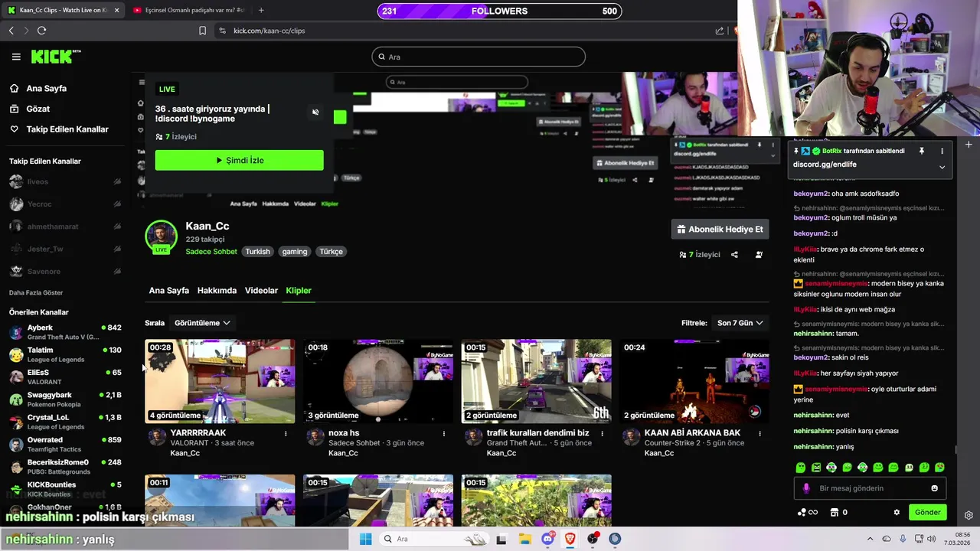The width and height of the screenshot is (980, 551).
Task: Send chat message with Gönder
Action: (927, 513)
